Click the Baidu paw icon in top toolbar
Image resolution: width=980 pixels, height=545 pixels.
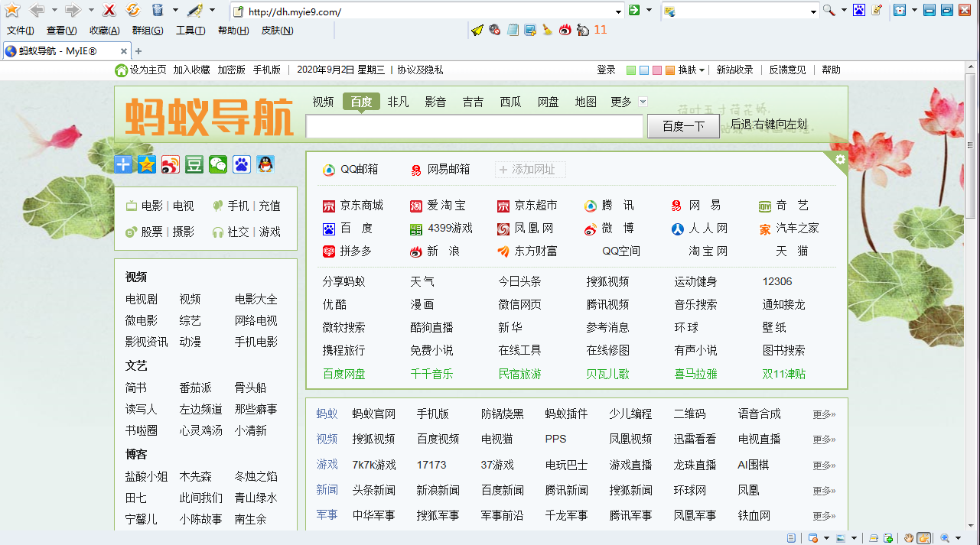pyautogui.click(x=859, y=11)
